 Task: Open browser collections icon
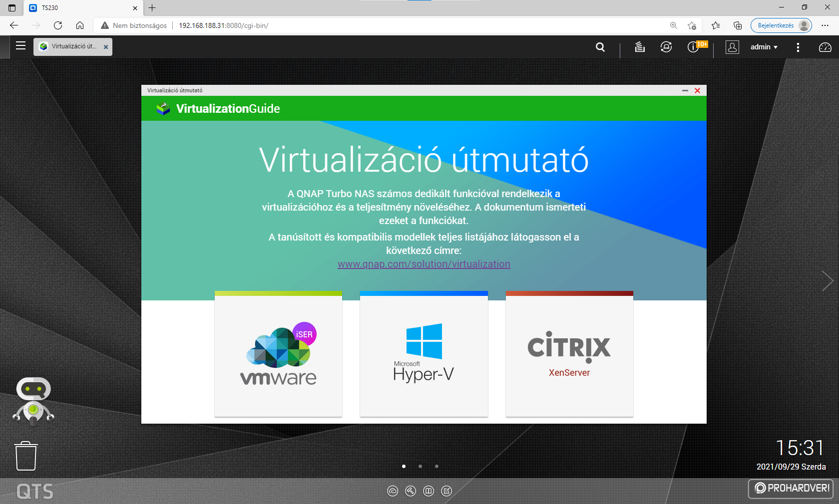pyautogui.click(x=738, y=25)
